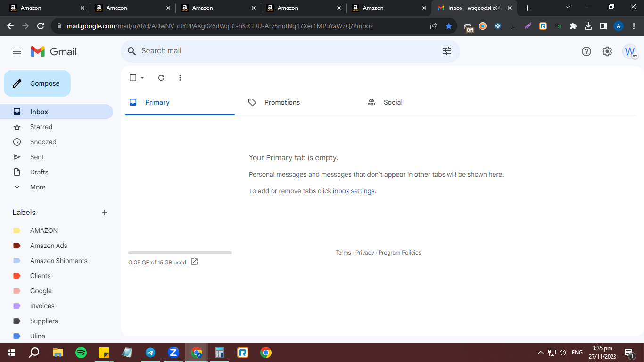Show hidden system tray icons chevron
The height and width of the screenshot is (362, 644).
[541, 353]
